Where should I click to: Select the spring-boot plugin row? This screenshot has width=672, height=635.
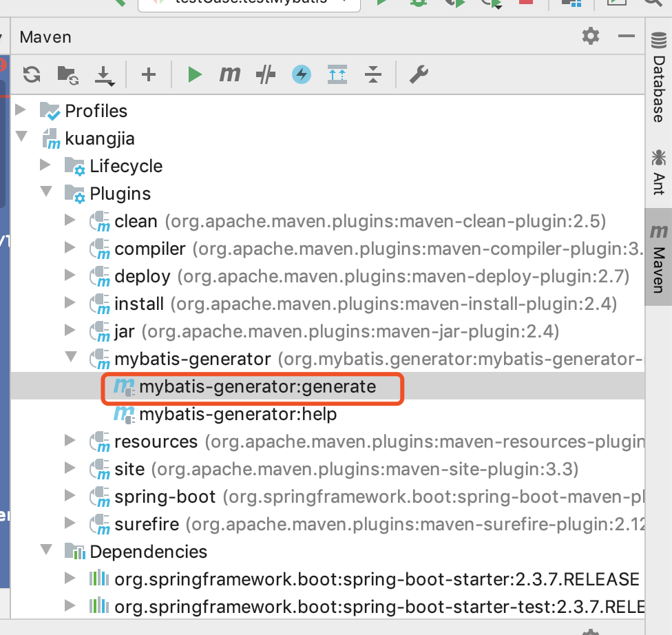pos(328,497)
